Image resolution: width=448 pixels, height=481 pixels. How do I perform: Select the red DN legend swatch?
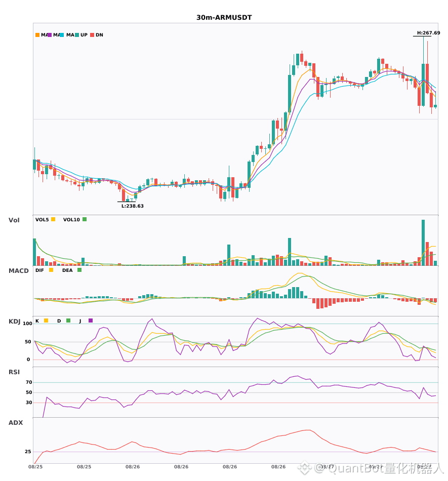(92, 35)
